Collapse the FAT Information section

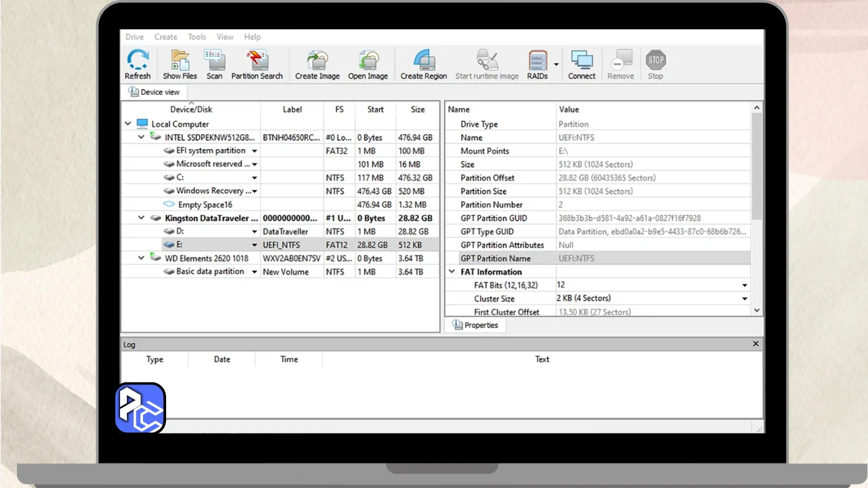(x=452, y=272)
